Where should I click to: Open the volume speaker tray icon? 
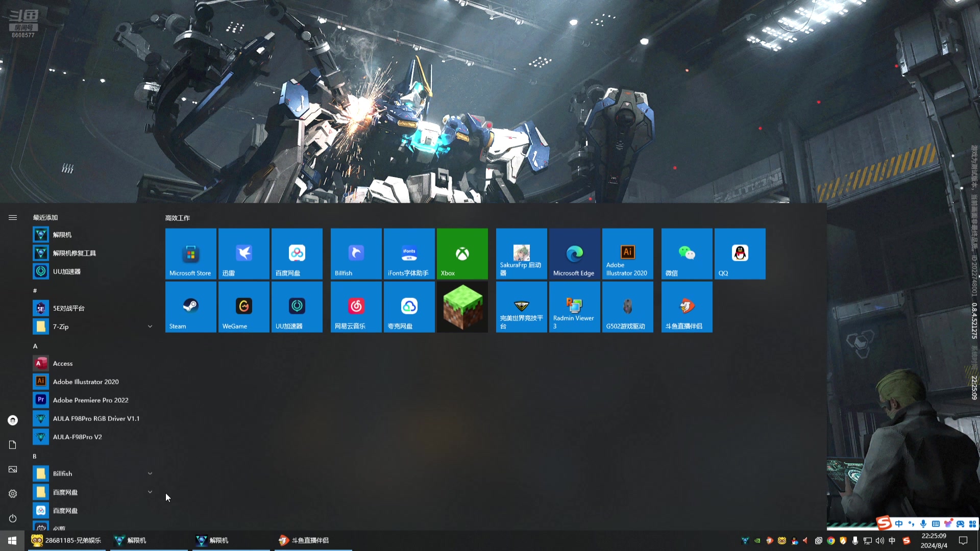(x=879, y=541)
